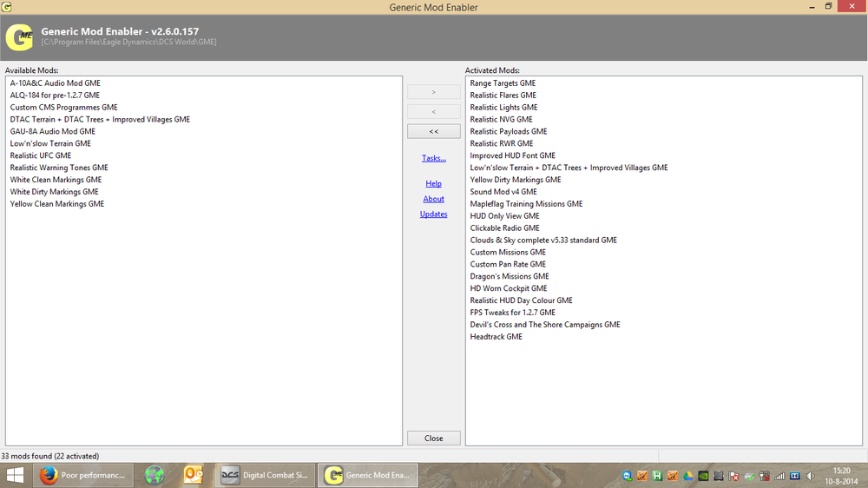
Task: Click the GME logo in the header
Action: pyautogui.click(x=19, y=37)
